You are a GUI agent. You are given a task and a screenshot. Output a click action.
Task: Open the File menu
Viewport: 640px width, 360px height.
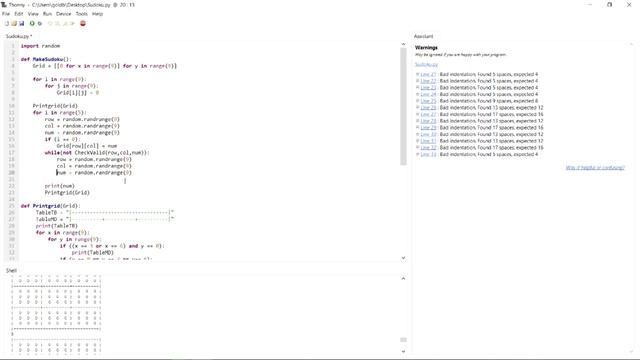click(x=6, y=14)
